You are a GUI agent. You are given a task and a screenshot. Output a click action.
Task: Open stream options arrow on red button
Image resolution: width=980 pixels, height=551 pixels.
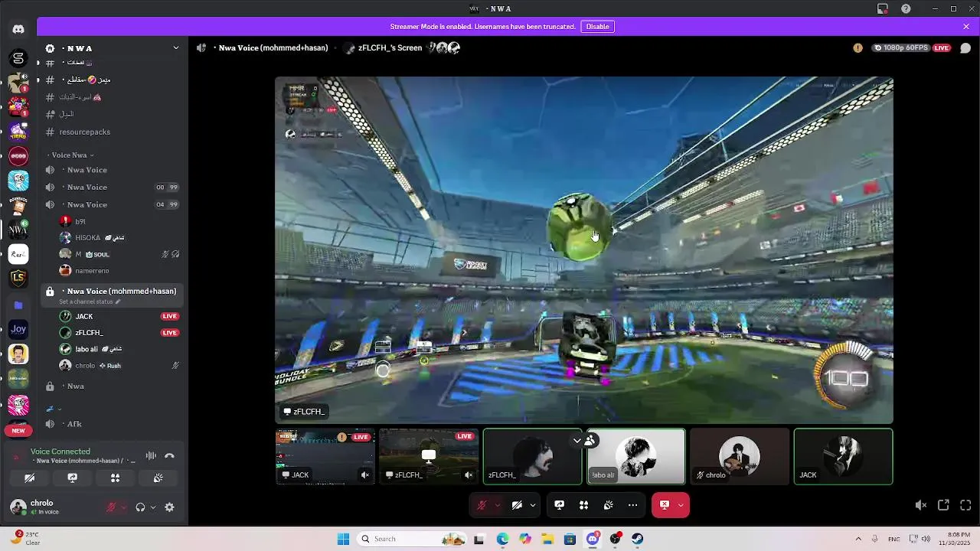[x=681, y=505]
